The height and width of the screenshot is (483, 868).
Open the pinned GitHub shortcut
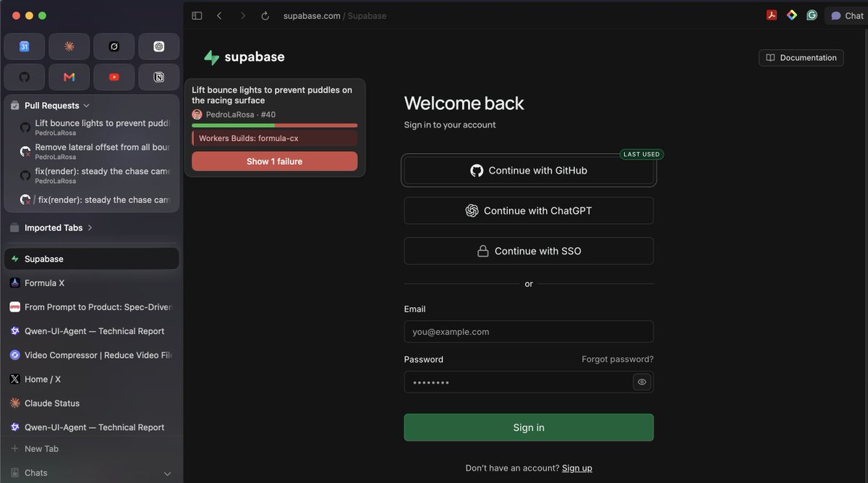tap(24, 77)
